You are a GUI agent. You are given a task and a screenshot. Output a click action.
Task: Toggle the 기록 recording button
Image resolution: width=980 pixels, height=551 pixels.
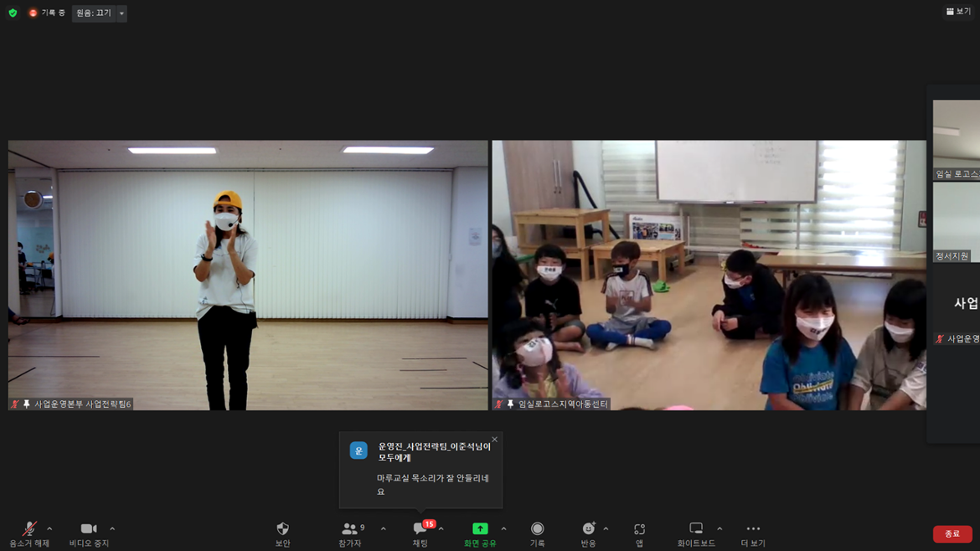(537, 533)
